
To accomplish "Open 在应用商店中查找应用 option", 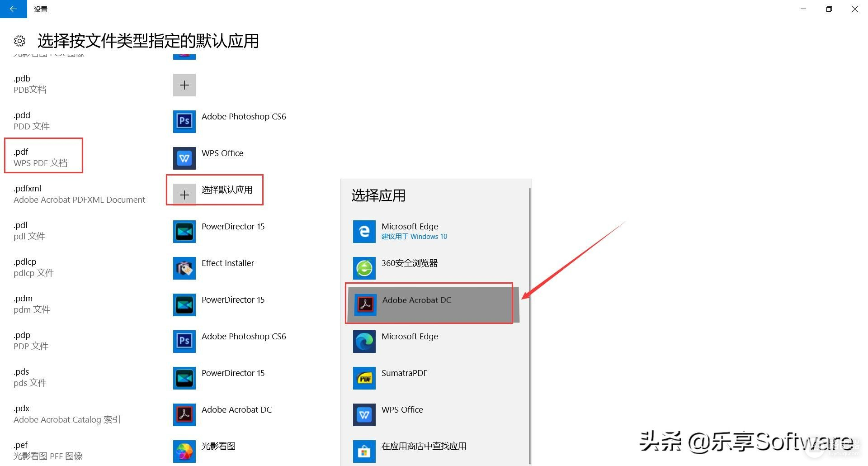I will coord(434,452).
